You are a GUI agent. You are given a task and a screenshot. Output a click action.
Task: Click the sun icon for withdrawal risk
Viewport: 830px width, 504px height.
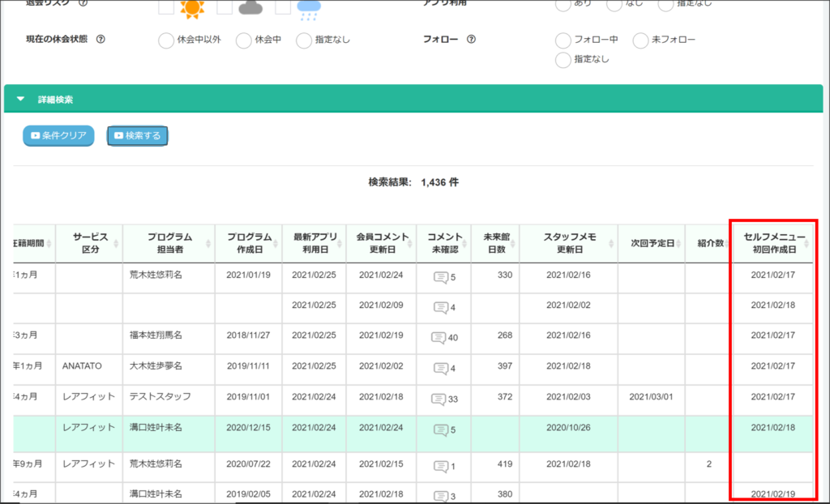tap(193, 8)
